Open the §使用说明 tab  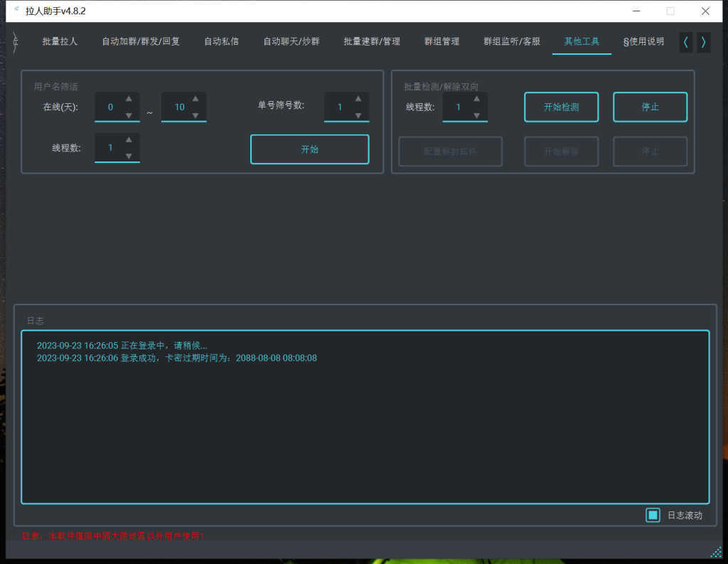[643, 41]
